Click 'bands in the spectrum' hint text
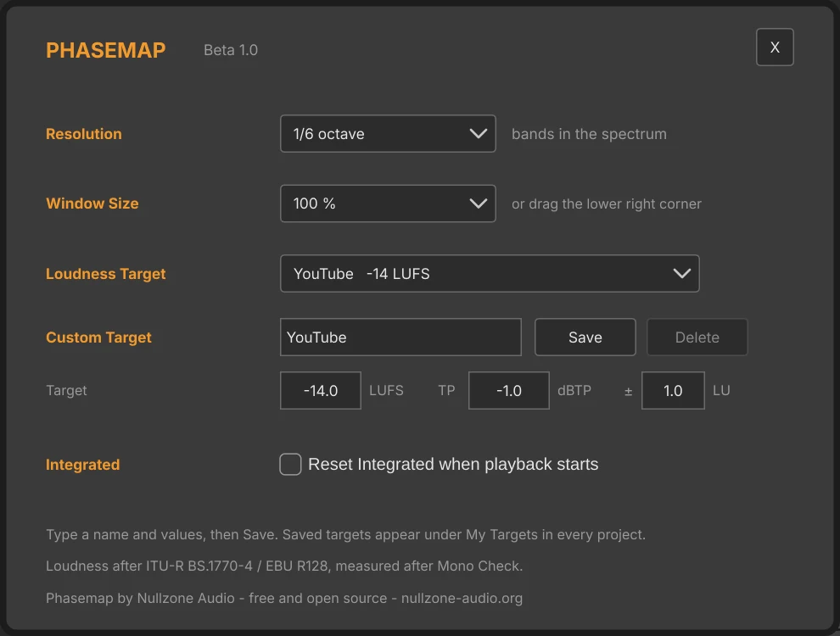The height and width of the screenshot is (636, 840). (x=589, y=134)
